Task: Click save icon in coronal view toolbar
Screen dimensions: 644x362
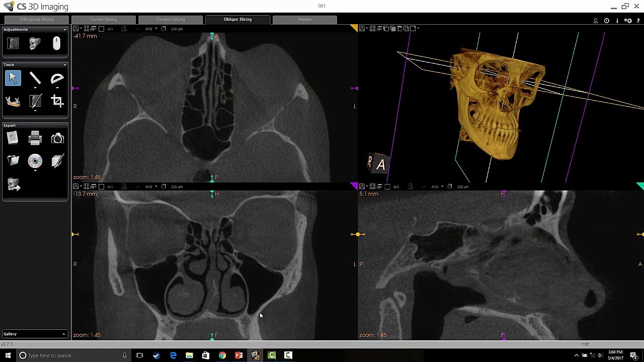Action: tap(75, 187)
